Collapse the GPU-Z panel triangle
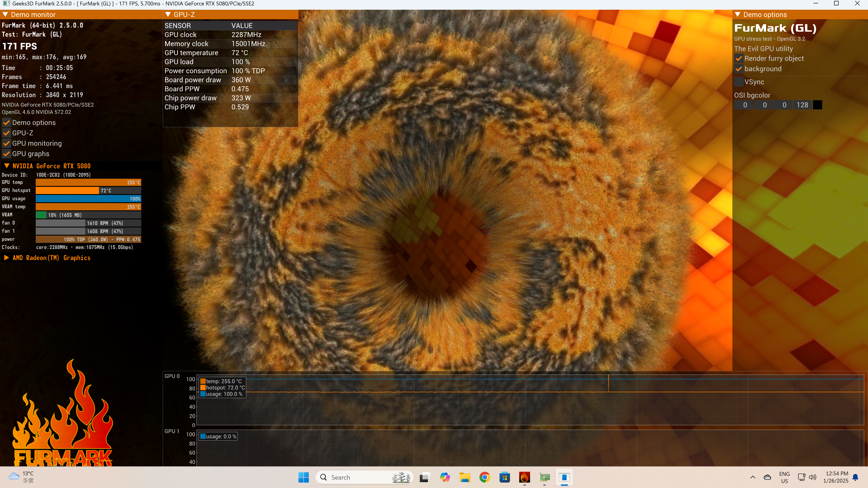Screen dimensions: 868x488 click(x=168, y=14)
